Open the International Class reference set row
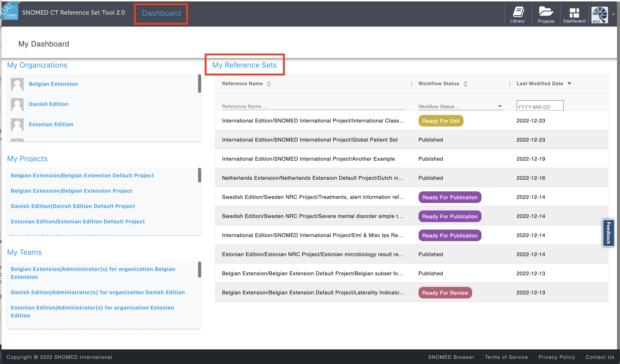 point(313,120)
